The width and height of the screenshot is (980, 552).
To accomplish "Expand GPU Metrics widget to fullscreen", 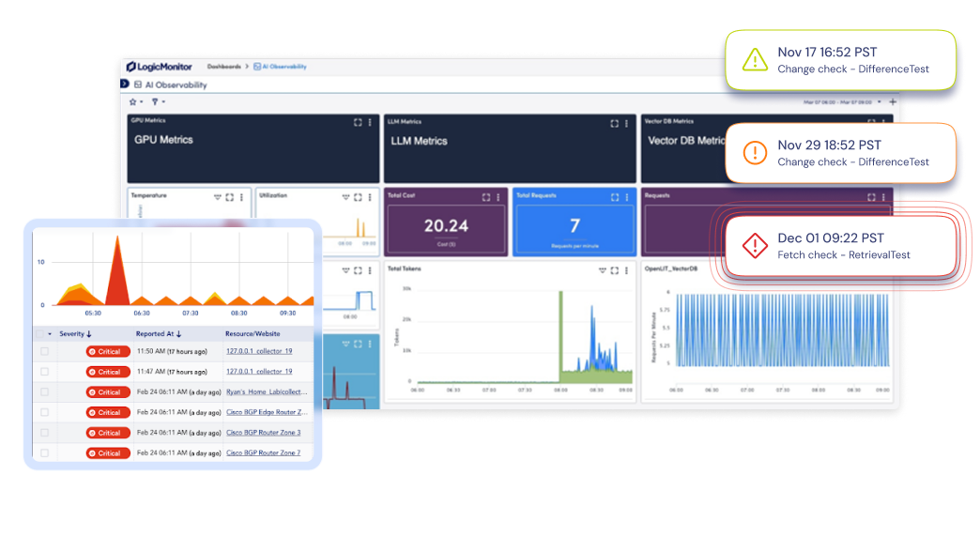I will [358, 123].
